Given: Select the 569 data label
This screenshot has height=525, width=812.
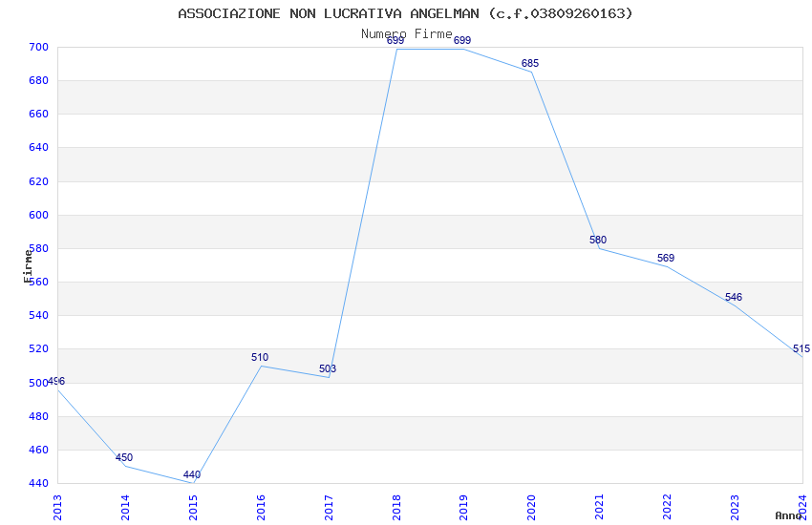Looking at the screenshot, I should (x=666, y=258).
